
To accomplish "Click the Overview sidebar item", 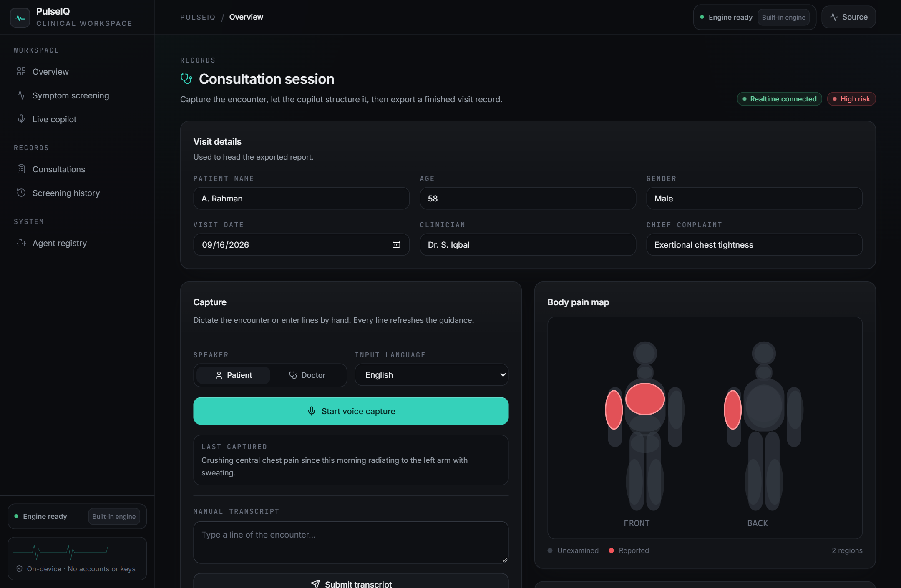I will pos(77,72).
